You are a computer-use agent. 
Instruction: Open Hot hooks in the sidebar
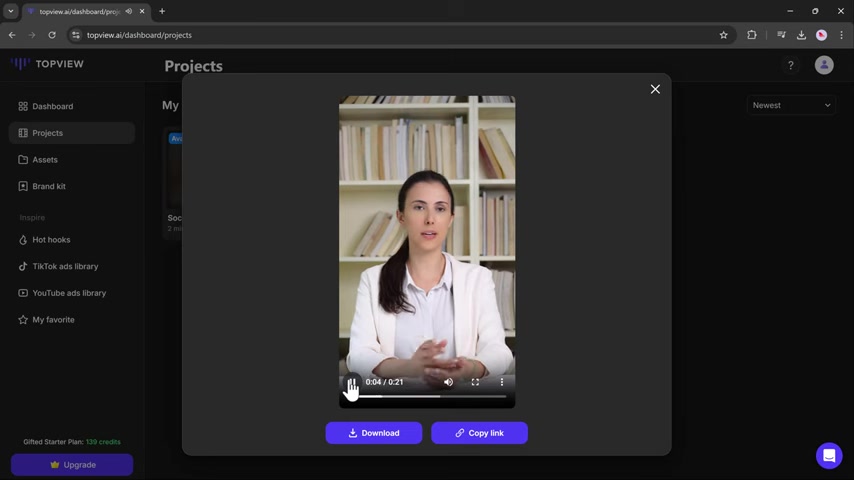[x=71, y=240]
